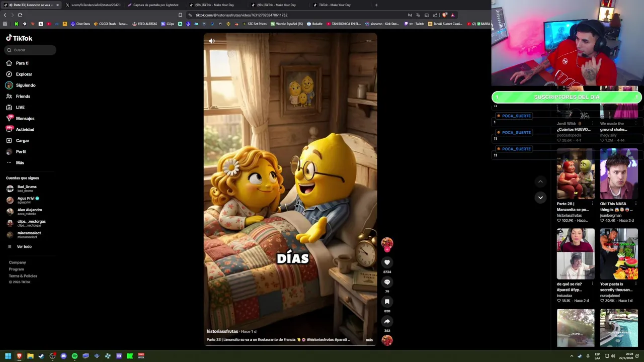Open the Bad_Drums followed account
The height and width of the screenshot is (362, 644).
(22, 189)
